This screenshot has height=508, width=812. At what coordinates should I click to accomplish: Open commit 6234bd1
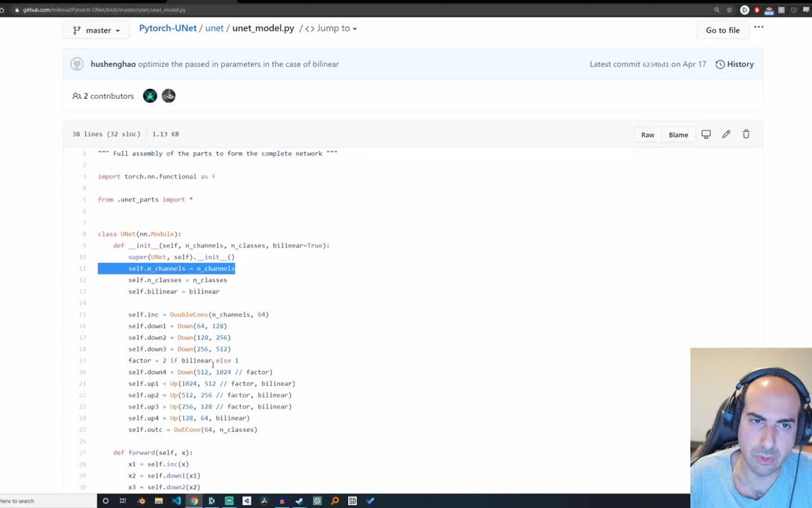[x=655, y=65]
